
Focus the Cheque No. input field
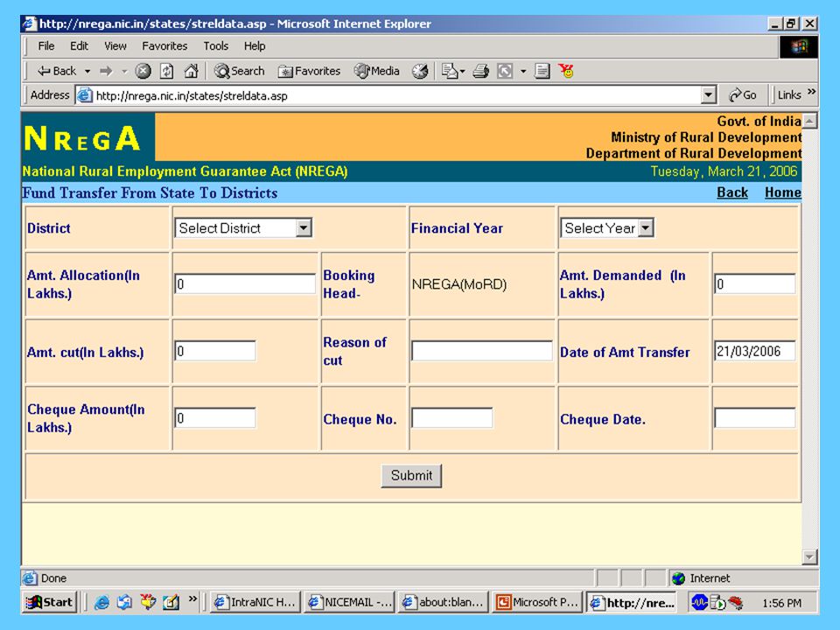coord(451,418)
